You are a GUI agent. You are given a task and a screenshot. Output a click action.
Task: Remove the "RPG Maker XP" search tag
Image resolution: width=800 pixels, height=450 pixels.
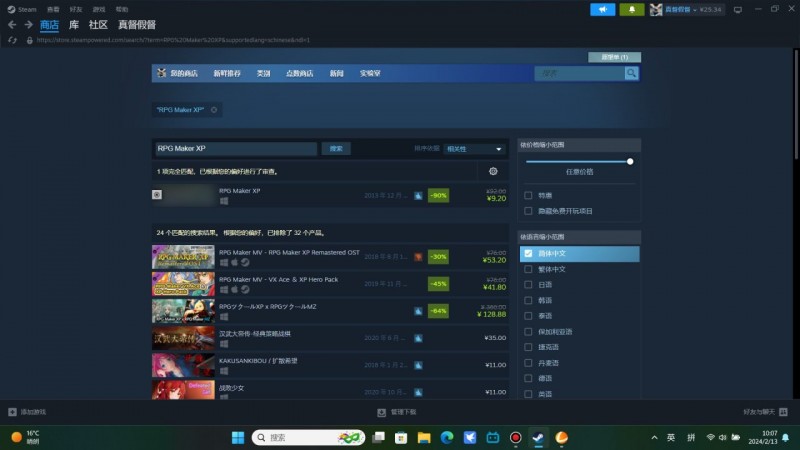coord(214,110)
